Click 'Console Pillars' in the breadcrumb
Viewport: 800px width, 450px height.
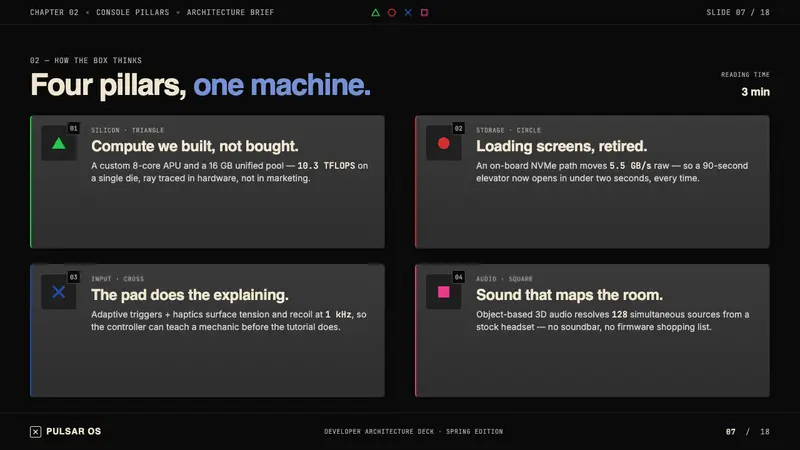[133, 12]
